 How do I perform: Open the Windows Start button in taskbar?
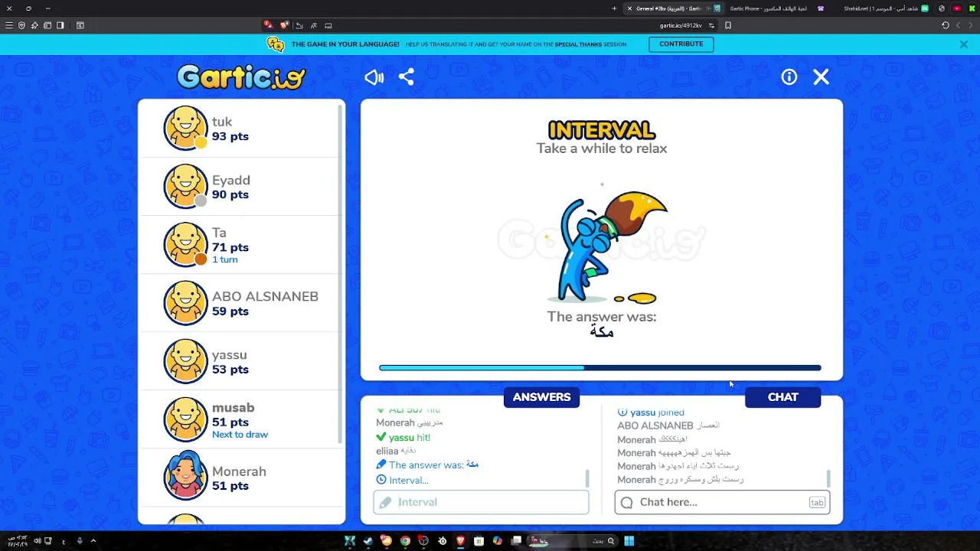click(629, 541)
